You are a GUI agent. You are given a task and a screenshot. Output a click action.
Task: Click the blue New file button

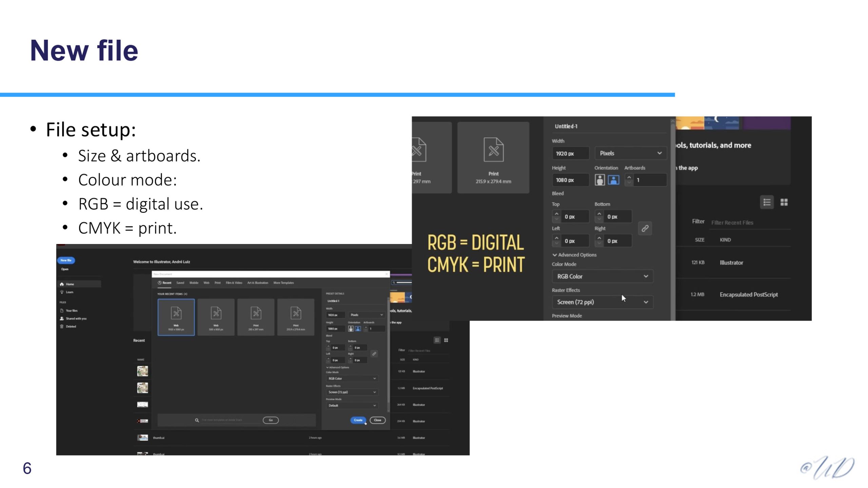tap(66, 260)
